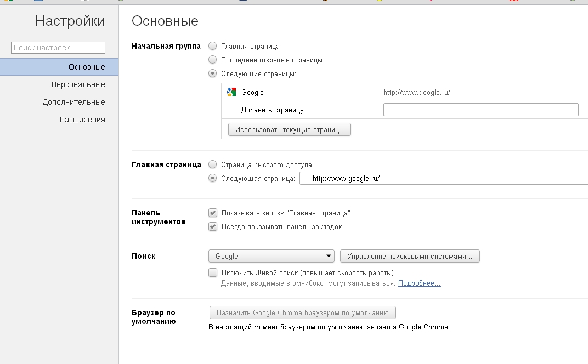Click the "Поиск настроек" search field
The height and width of the screenshot is (364, 588).
click(58, 48)
